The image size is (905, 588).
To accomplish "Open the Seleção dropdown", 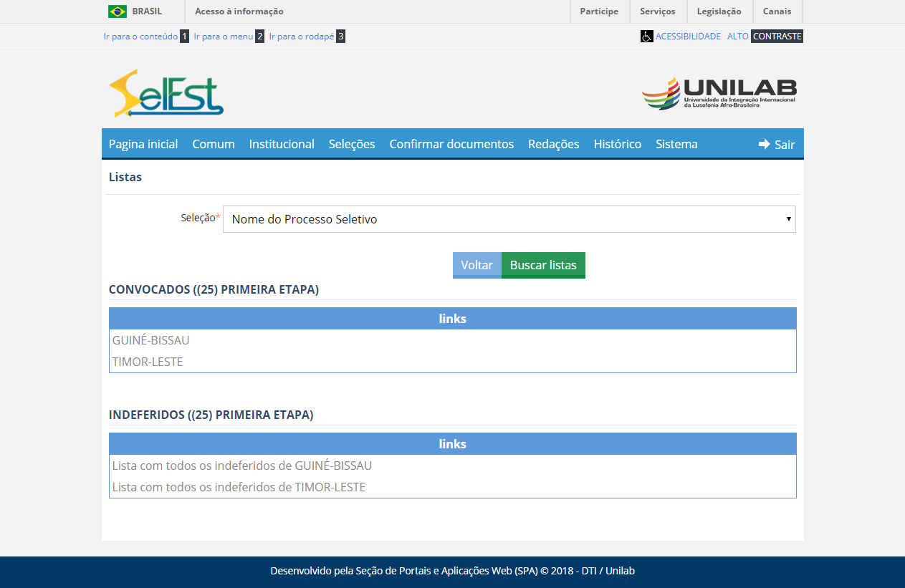I will point(509,219).
